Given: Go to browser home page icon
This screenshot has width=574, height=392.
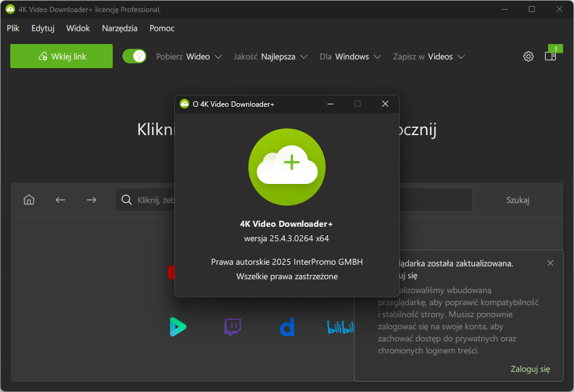Looking at the screenshot, I should tap(29, 200).
